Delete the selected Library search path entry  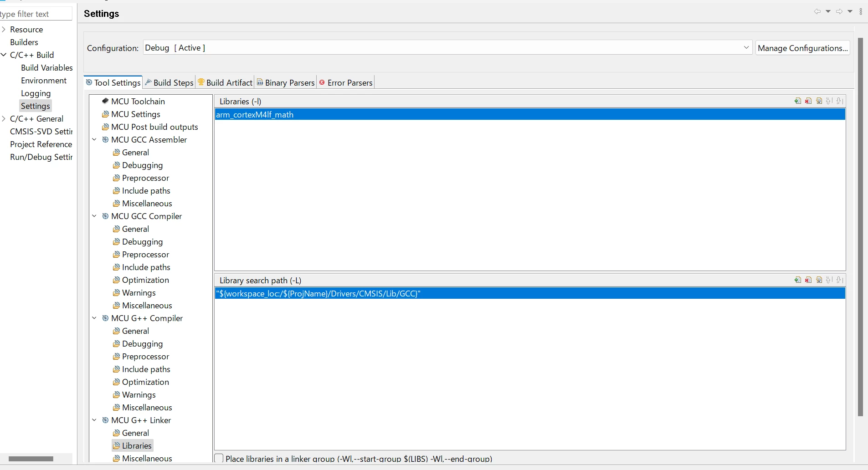808,280
